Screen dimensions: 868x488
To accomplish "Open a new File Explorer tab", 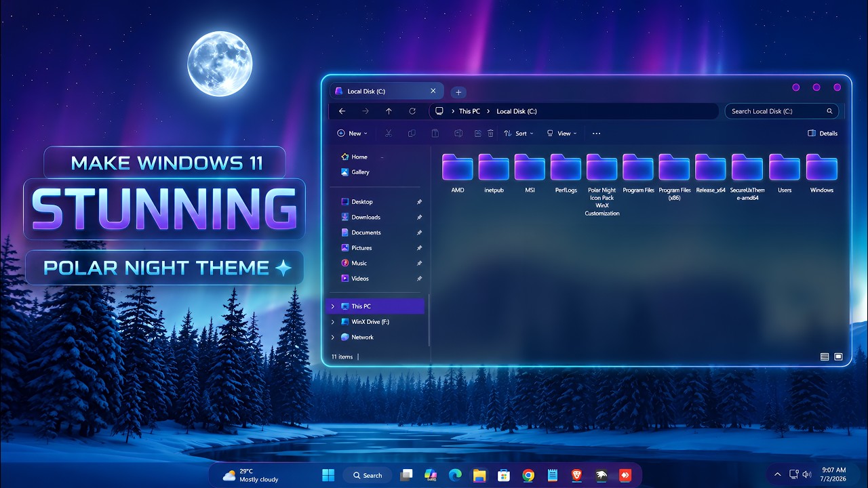I will pyautogui.click(x=458, y=92).
